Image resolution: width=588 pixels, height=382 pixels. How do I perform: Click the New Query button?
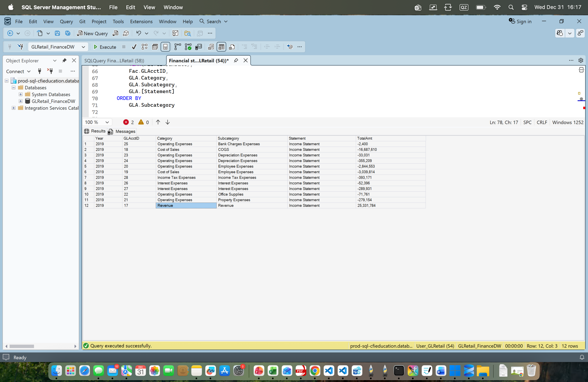(x=92, y=33)
